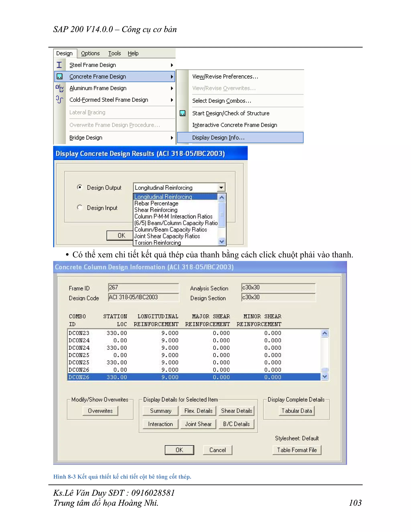Click the Overwrites button
Image resolution: width=411 pixels, height=532 pixels.
[x=100, y=411]
